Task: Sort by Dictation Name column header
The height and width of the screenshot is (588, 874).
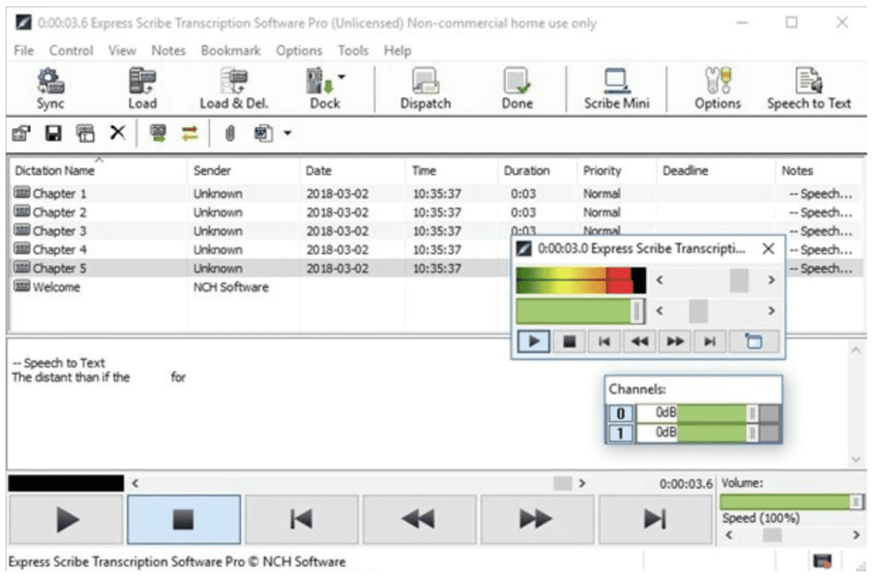Action: [x=98, y=171]
